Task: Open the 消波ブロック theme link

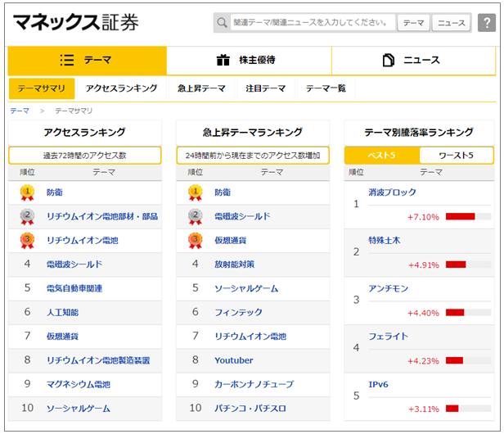Action: 393,192
